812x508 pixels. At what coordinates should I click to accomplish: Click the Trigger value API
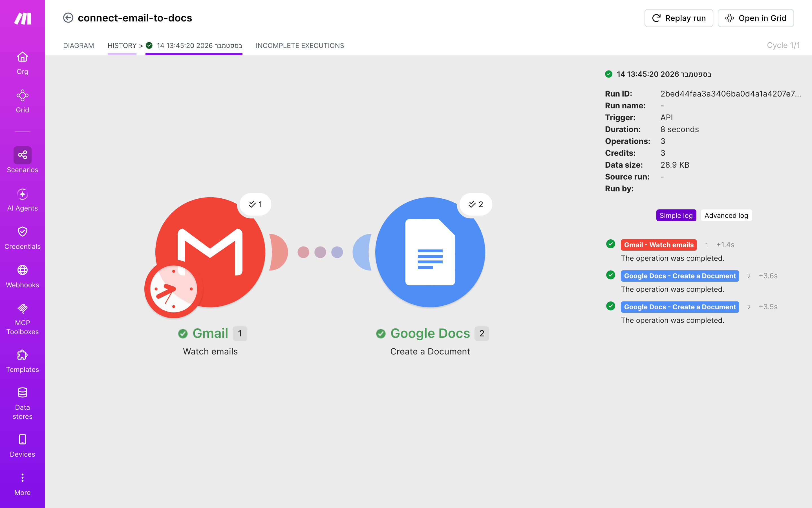(x=667, y=118)
